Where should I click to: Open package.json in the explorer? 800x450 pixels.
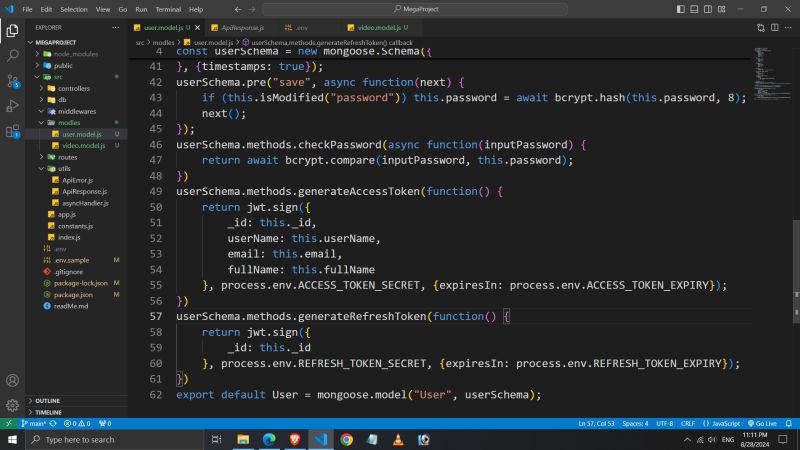tap(72, 294)
